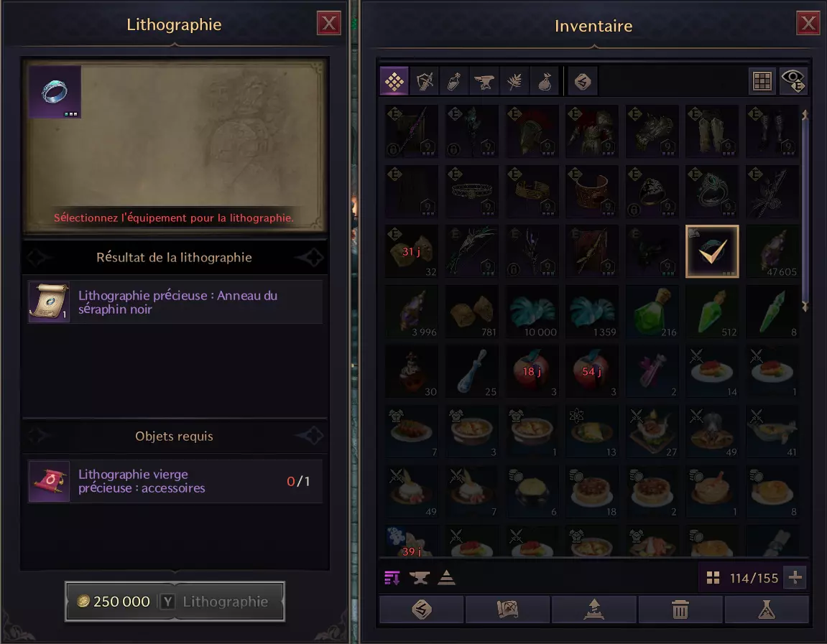
Task: Select the checked ring item in inventory
Action: click(x=712, y=251)
